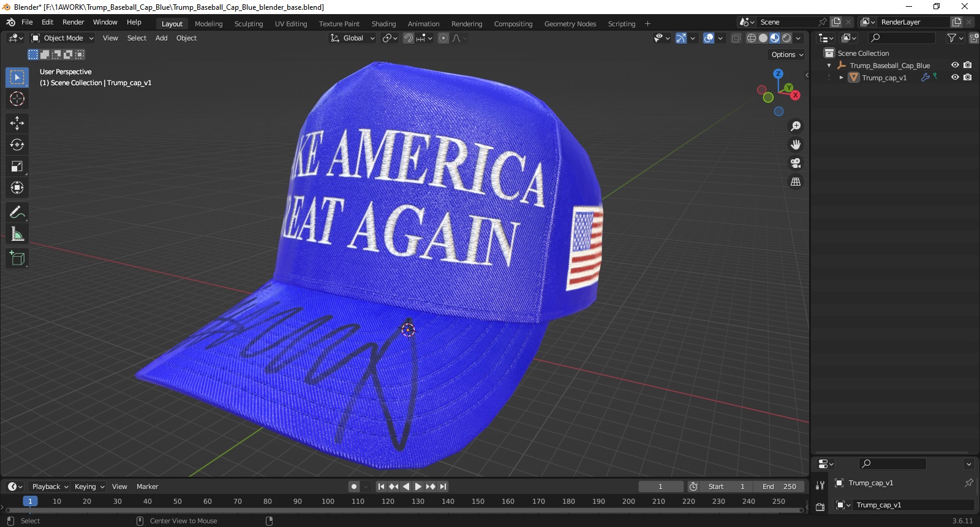The height and width of the screenshot is (527, 980).
Task: Switch to the Modeling workspace tab
Action: point(208,24)
